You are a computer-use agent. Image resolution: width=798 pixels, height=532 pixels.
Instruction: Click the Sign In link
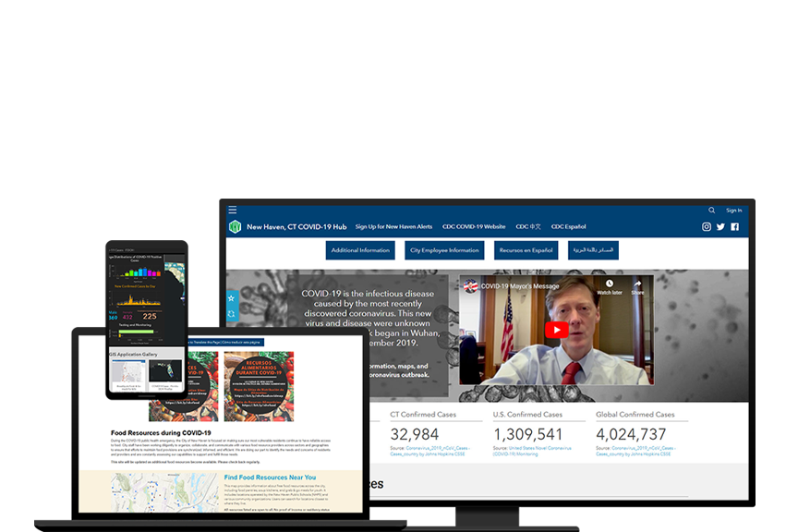pyautogui.click(x=734, y=211)
